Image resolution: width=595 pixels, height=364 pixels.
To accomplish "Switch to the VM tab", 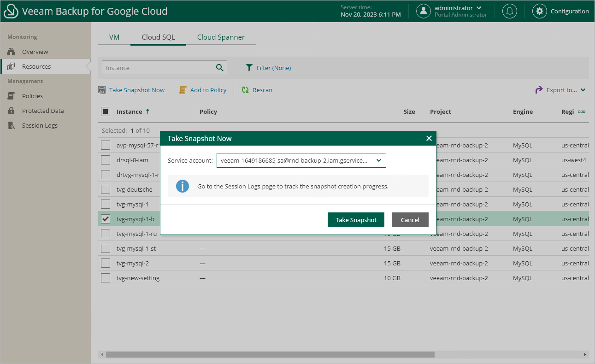I will click(114, 37).
